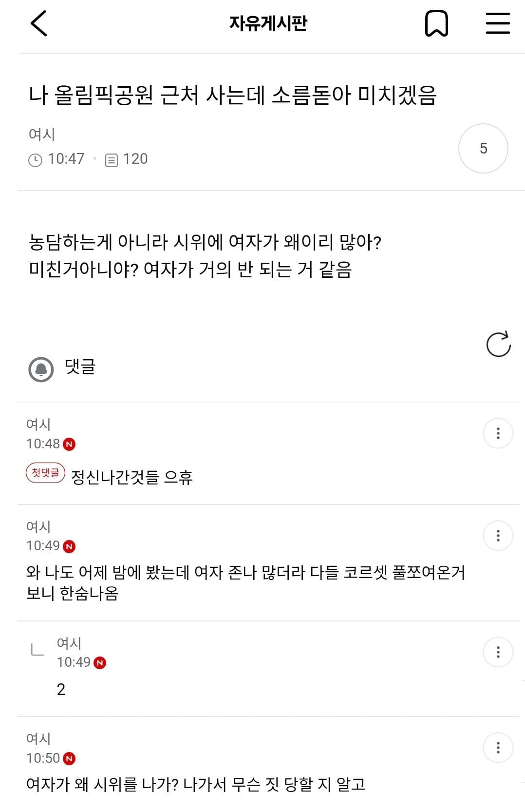The image size is (525, 812).
Task: Open three-dot menu for 10:50 comment
Action: pyautogui.click(x=498, y=747)
